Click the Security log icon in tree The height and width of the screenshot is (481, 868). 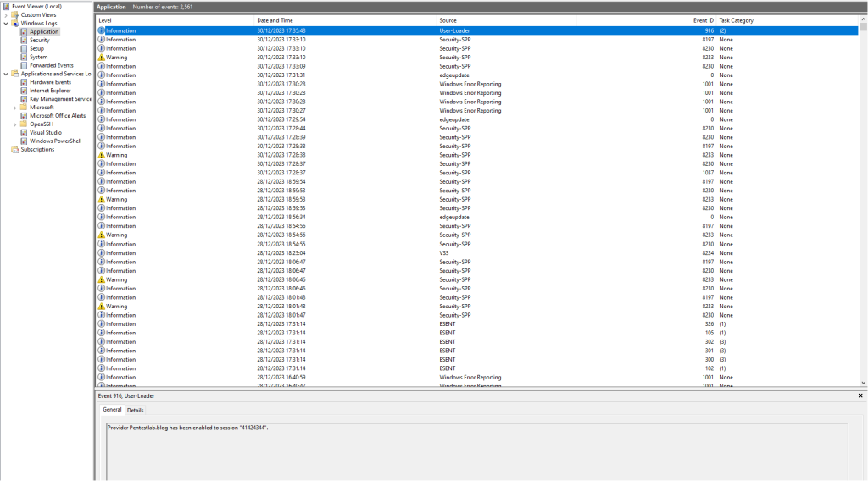[x=24, y=40]
